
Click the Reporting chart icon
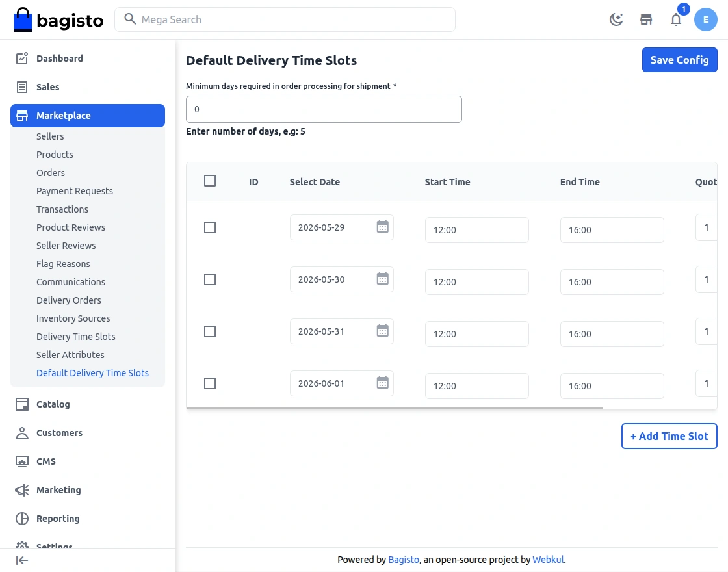coord(22,519)
